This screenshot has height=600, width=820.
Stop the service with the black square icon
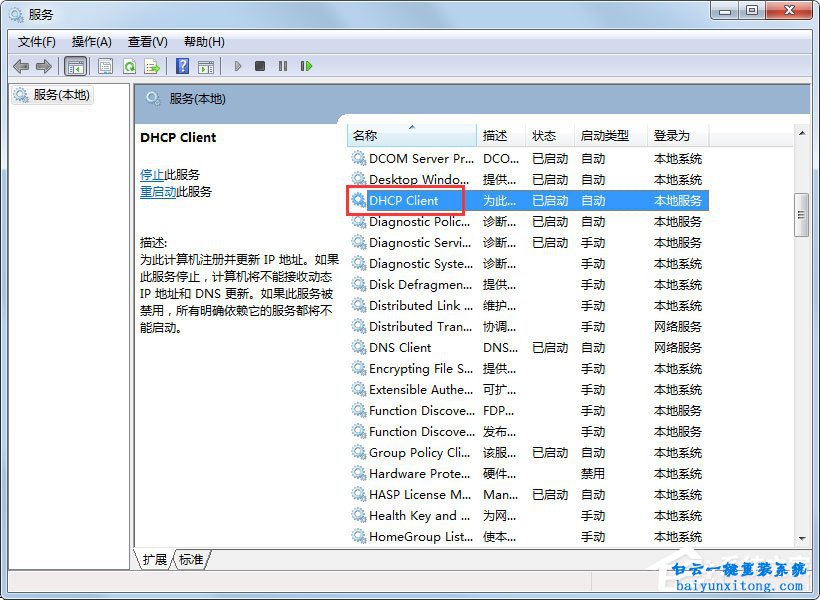[x=260, y=66]
